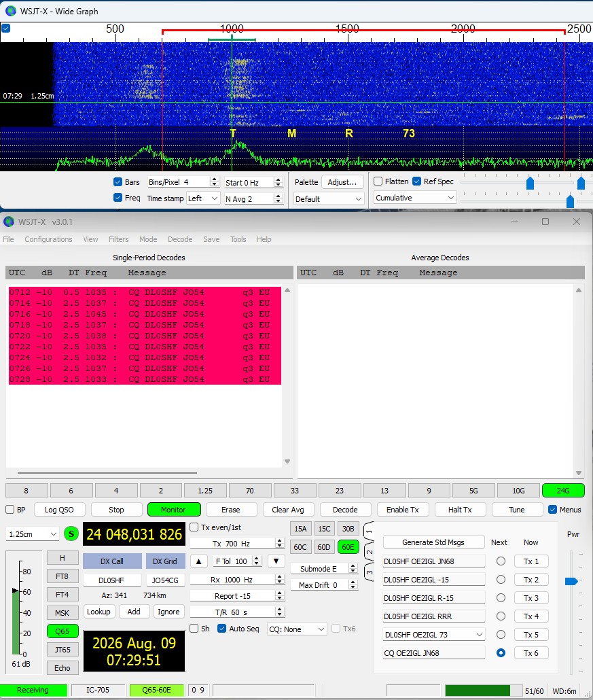This screenshot has width=593, height=700.
Task: Adjust the Pwr slider handle
Action: coord(571,581)
